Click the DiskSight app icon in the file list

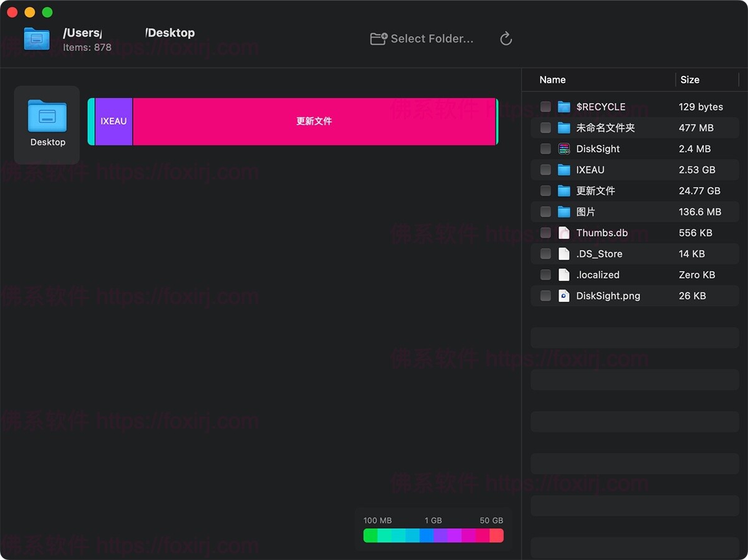(x=564, y=148)
